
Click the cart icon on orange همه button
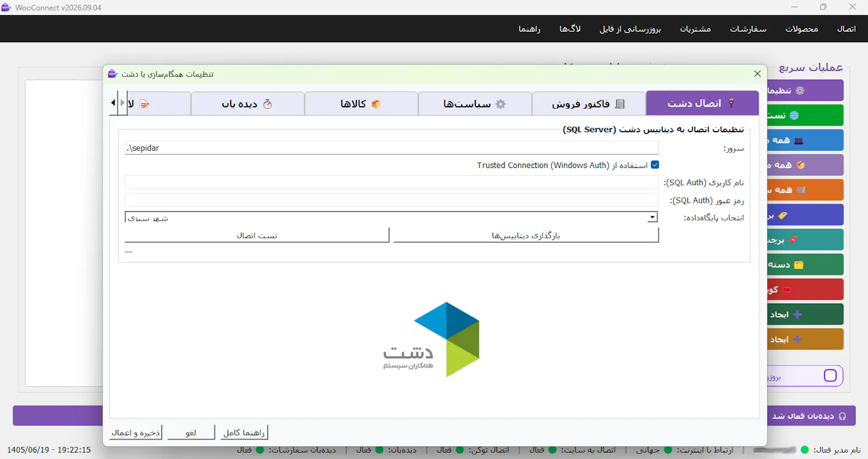pos(801,190)
